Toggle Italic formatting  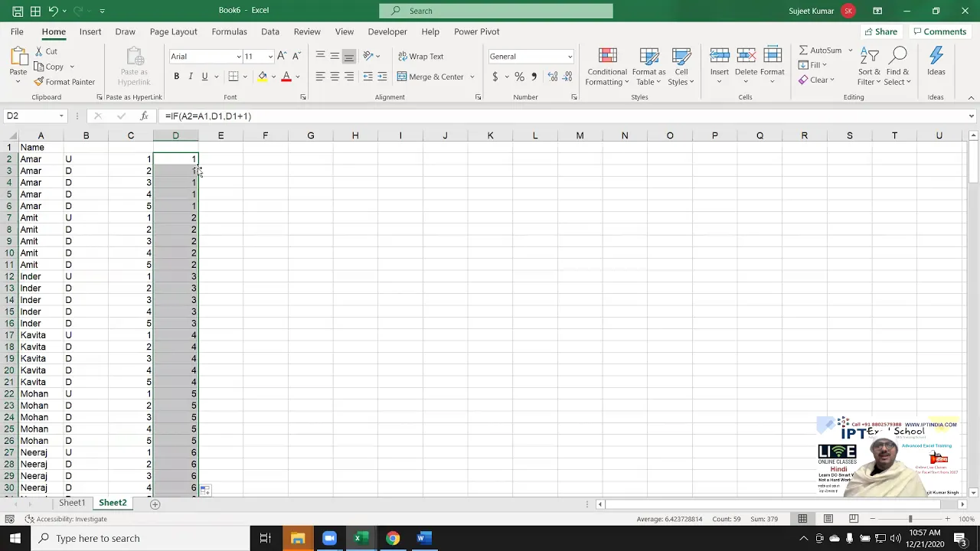click(191, 77)
